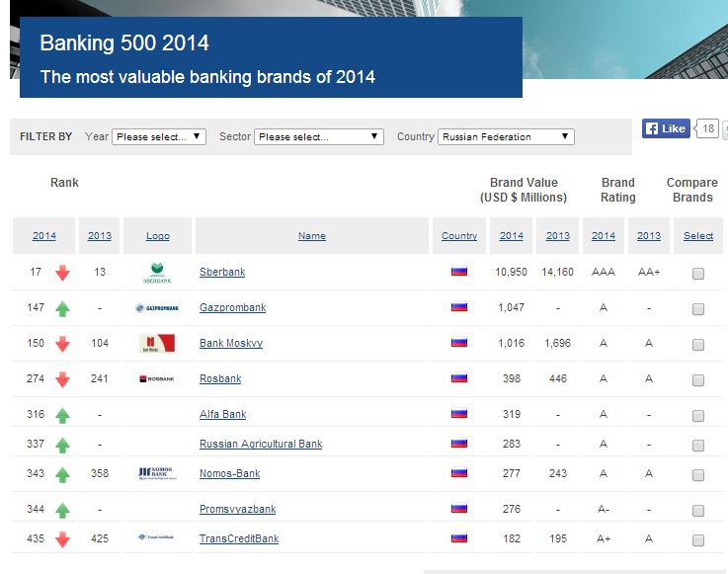
Task: Open the Rosbank brand link
Action: [220, 378]
